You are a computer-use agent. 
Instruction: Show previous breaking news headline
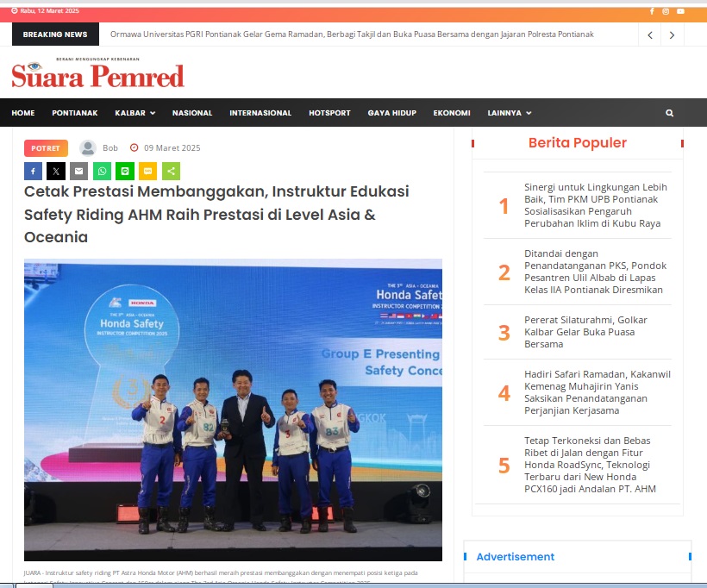pos(650,34)
